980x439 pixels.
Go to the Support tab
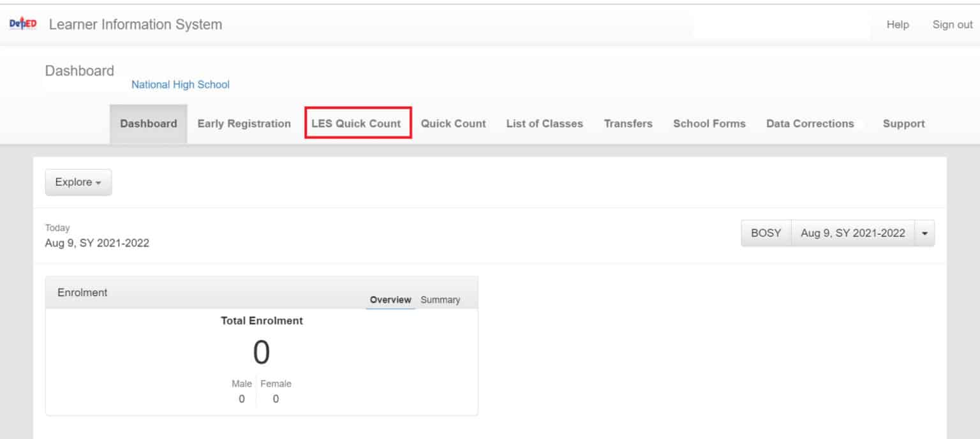(x=903, y=124)
